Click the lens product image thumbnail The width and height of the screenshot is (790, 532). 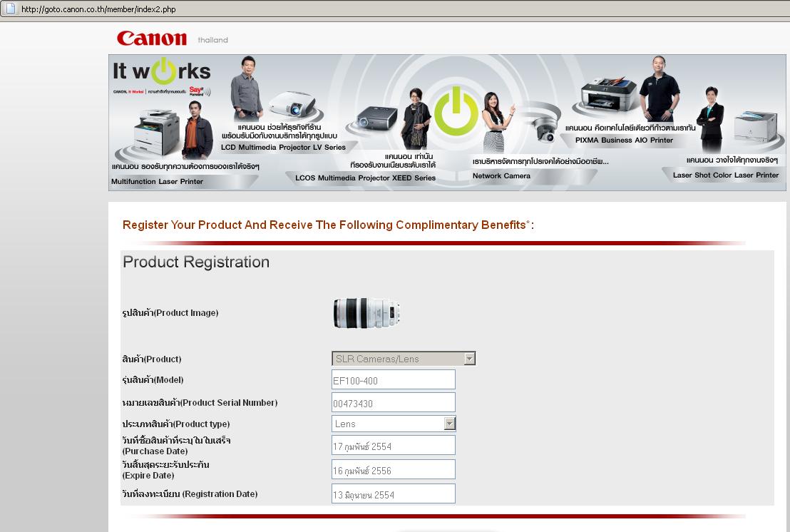click(367, 313)
